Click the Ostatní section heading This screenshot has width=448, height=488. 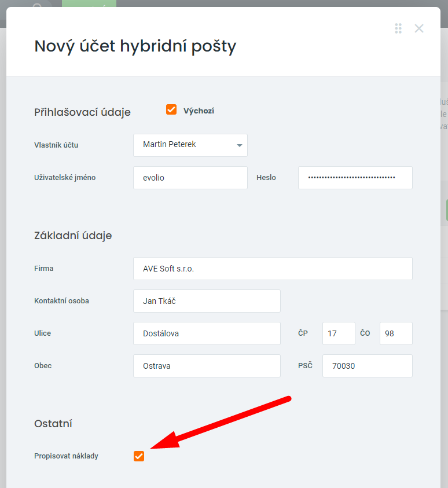click(53, 424)
